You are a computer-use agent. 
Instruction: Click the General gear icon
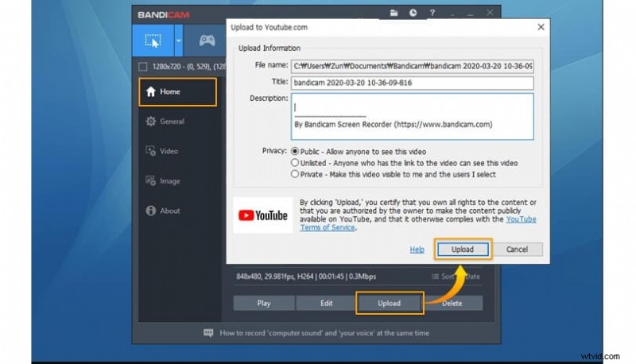click(150, 121)
